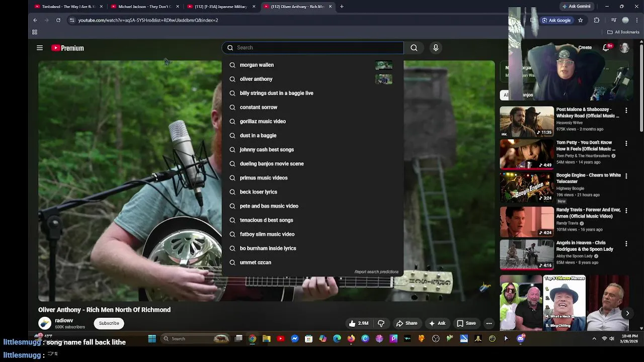Click the search magnifier button
644x362 pixels.
pyautogui.click(x=414, y=48)
